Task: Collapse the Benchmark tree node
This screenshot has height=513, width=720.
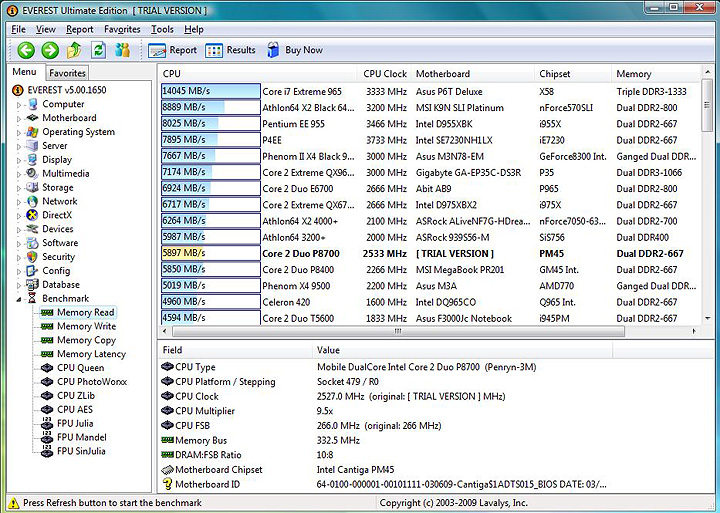Action: point(19,298)
